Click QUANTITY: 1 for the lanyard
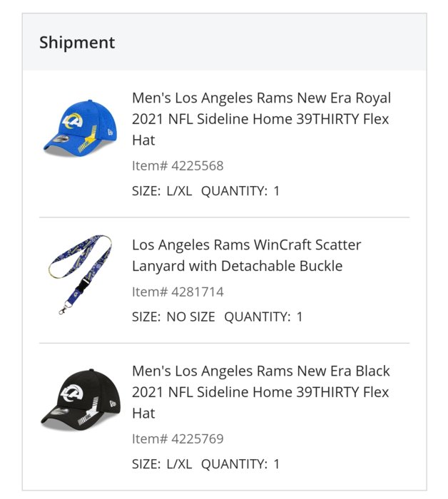The height and width of the screenshot is (499, 448). pos(263,317)
